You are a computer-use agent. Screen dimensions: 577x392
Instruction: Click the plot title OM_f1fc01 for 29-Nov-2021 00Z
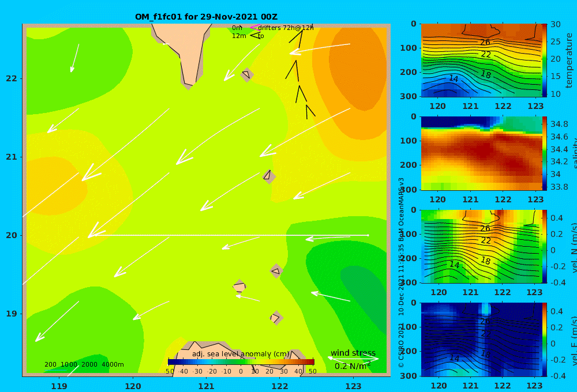click(x=206, y=17)
